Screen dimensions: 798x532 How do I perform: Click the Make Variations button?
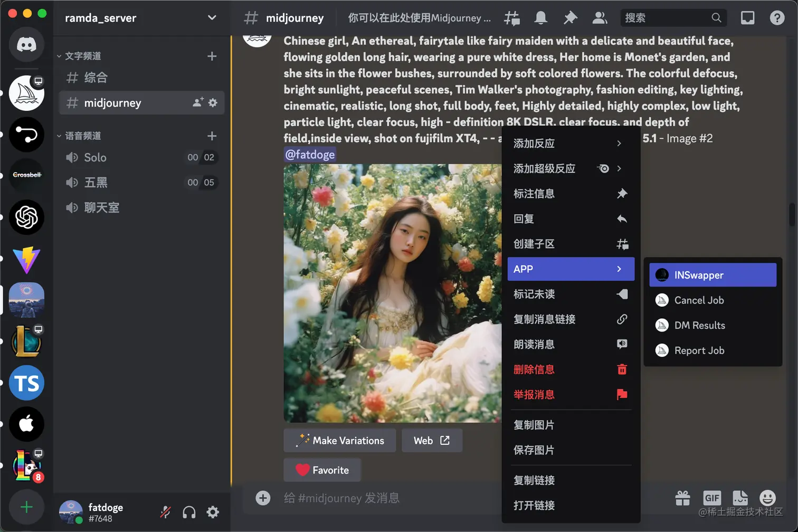point(340,441)
